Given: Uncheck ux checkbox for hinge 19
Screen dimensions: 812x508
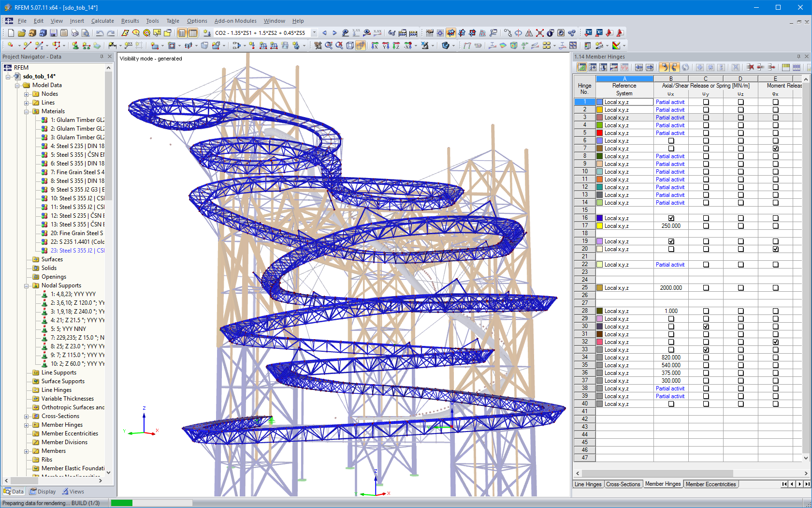Looking at the screenshot, I should click(x=671, y=241).
